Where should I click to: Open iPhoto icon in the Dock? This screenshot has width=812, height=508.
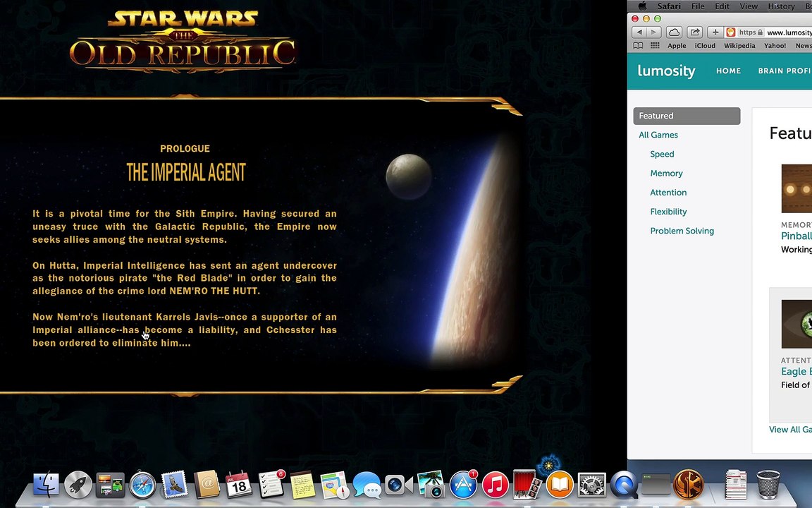[x=431, y=485]
